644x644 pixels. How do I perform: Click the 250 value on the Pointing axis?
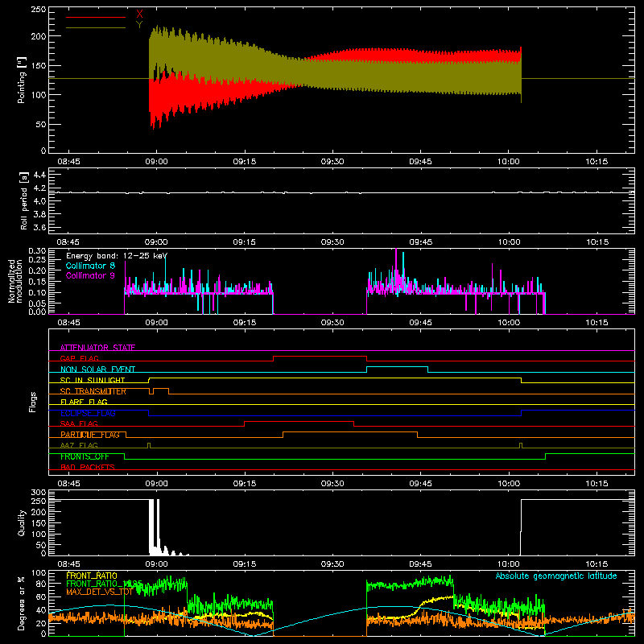pos(38,10)
